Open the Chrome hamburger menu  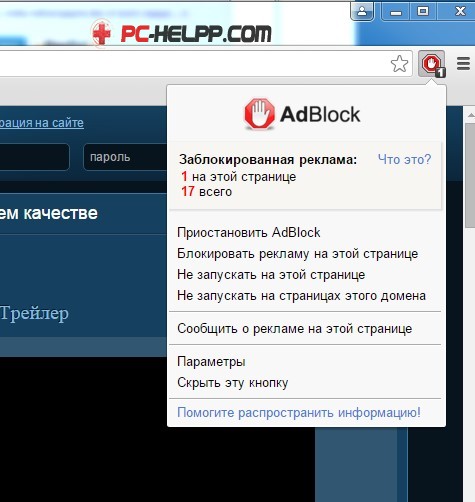463,63
